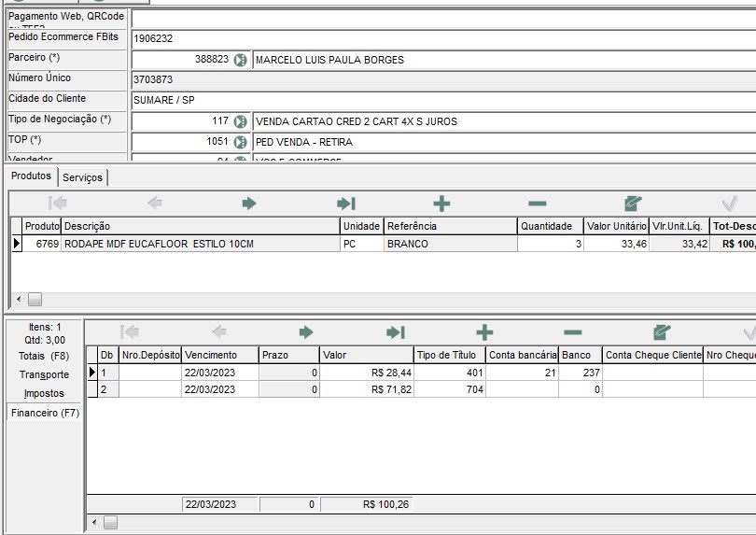The image size is (756, 535).
Task: Edit product row with pencil icon
Action: pos(634,204)
